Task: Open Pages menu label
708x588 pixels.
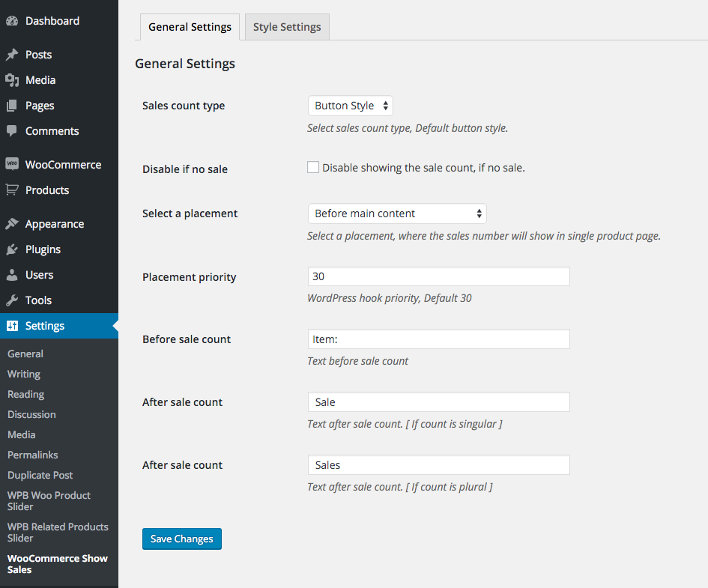Action: pyautogui.click(x=40, y=106)
